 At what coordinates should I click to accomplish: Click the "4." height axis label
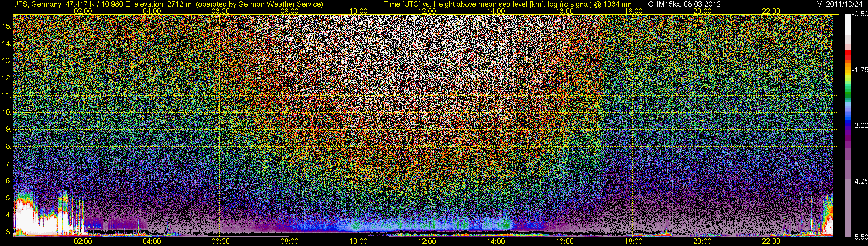(x=9, y=215)
